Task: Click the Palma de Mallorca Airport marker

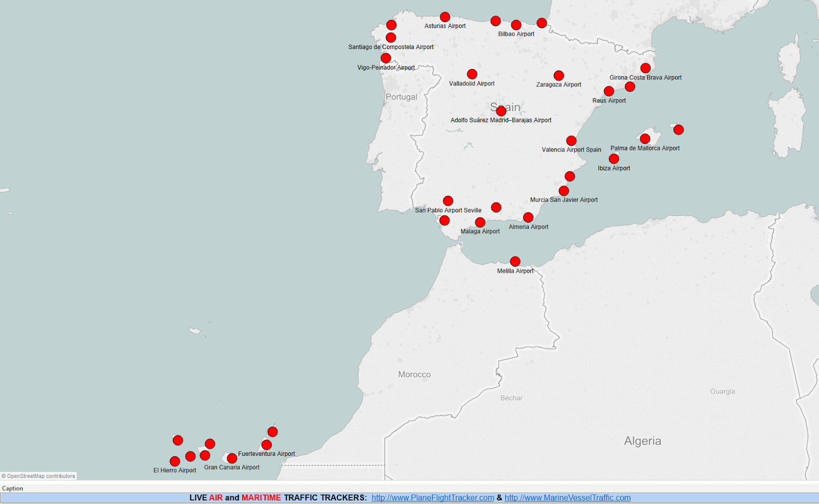Action: click(645, 139)
